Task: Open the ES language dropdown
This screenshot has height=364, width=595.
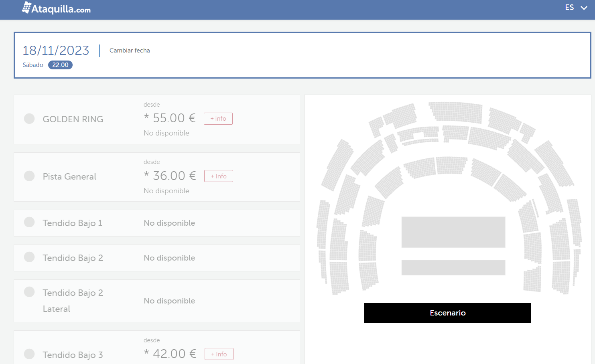Action: pyautogui.click(x=569, y=8)
